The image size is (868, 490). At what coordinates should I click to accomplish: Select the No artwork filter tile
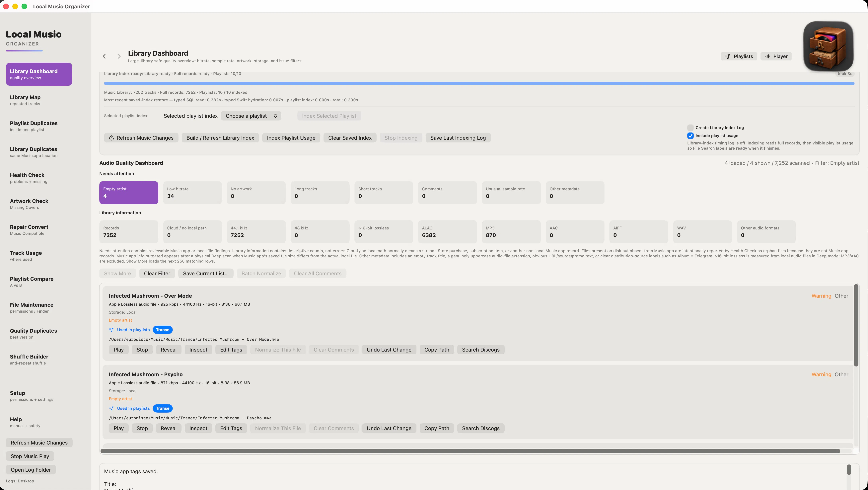click(256, 193)
